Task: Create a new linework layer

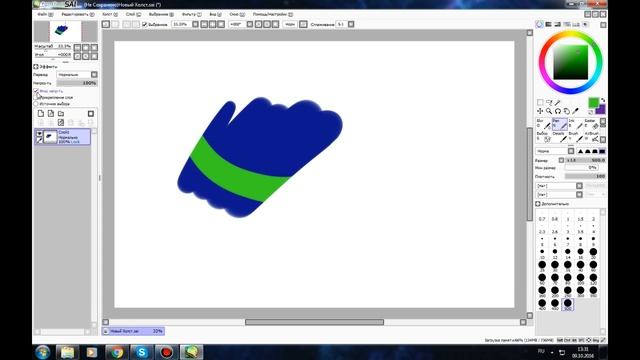Action: tap(51, 113)
